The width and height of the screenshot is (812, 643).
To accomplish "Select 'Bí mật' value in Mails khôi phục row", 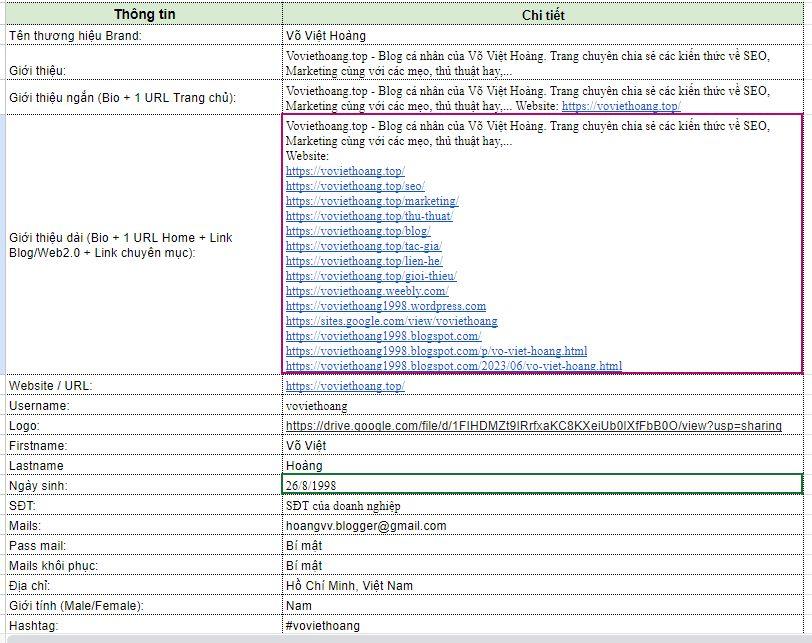I will pyautogui.click(x=543, y=565).
